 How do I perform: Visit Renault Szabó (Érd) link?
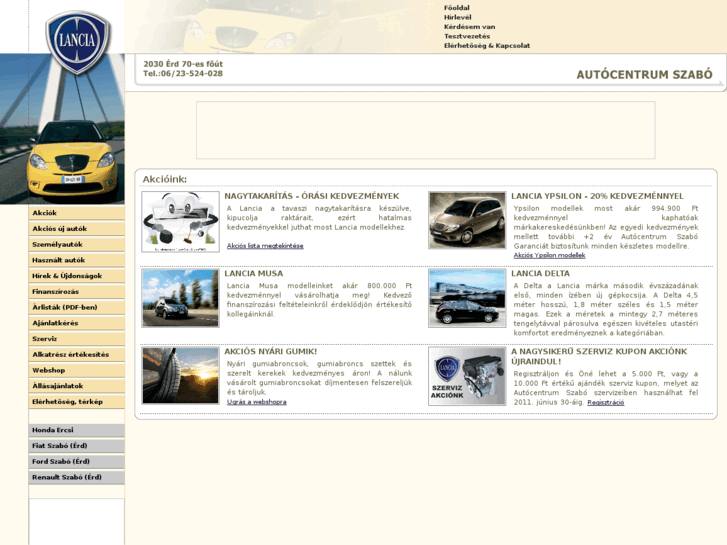click(x=77, y=477)
